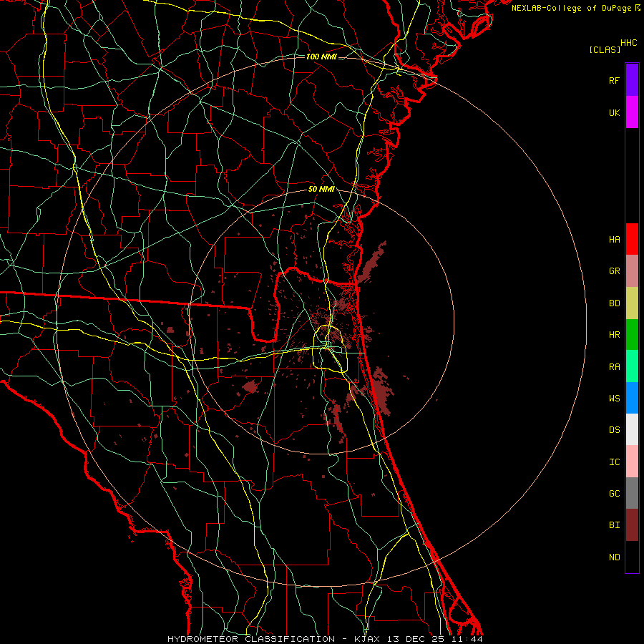Click the WS blue legend swatch
Image resolution: width=644 pixels, height=644 pixels.
632,398
